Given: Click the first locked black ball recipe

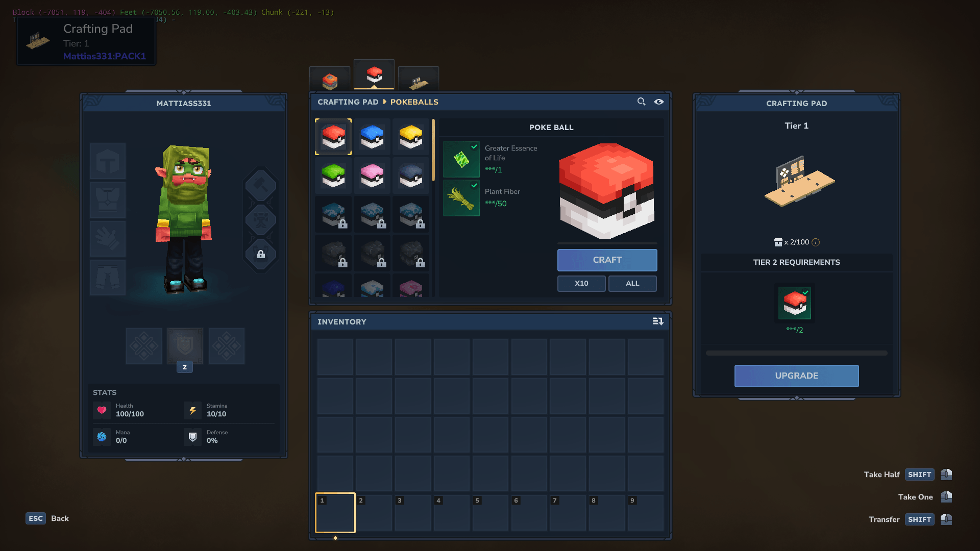Looking at the screenshot, I should (x=333, y=253).
